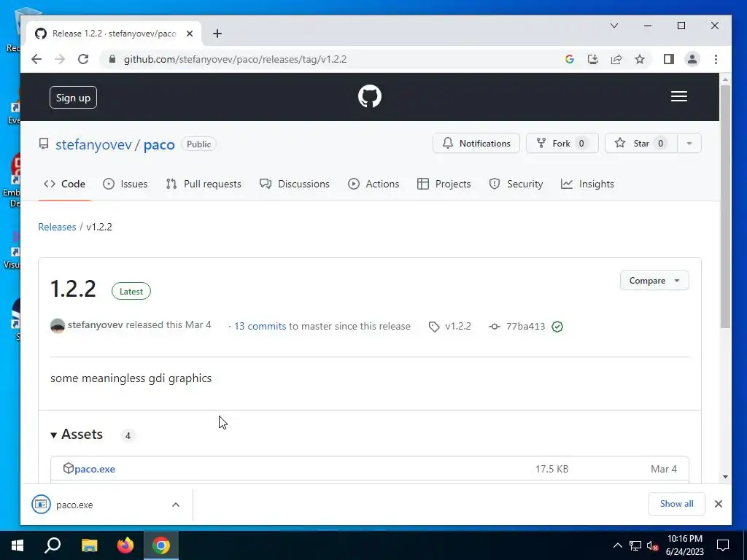Expand the paco.exe download options chevron
747x560 pixels.
176,505
